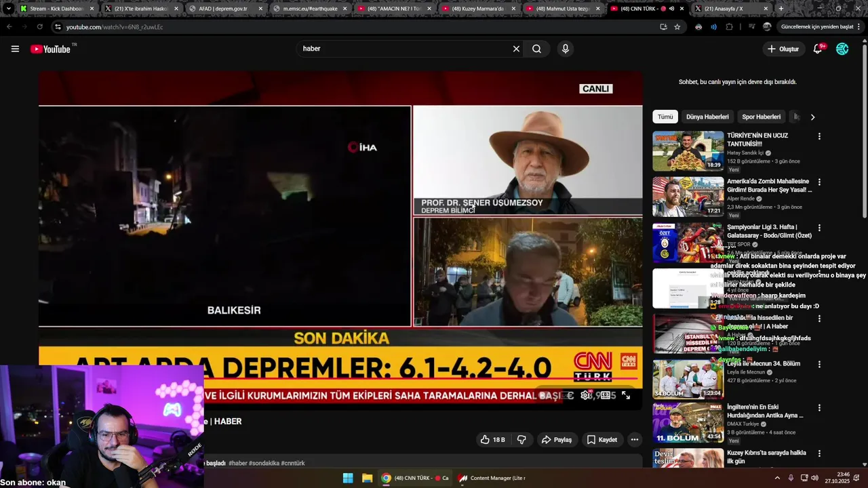Open options for Amerika'da Zombi Mahallesine video
The width and height of the screenshot is (868, 488).
819,182
